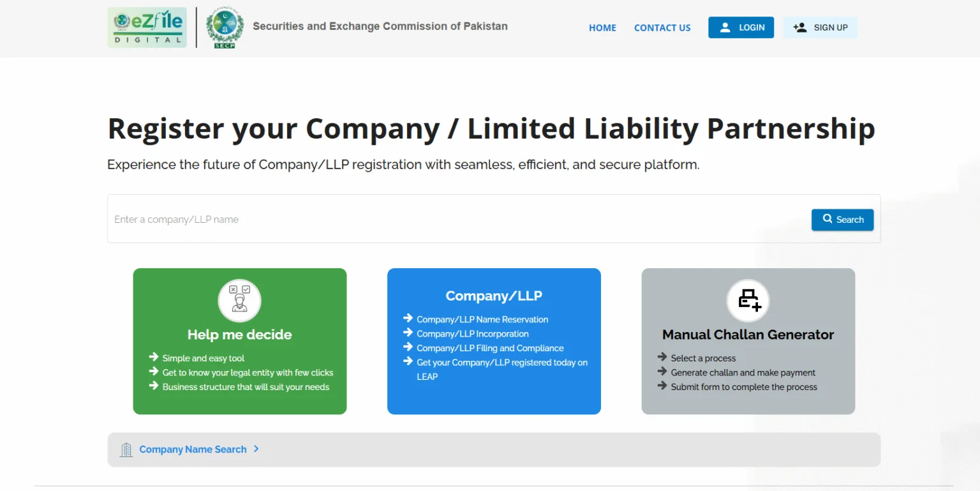Click the user icon in Login button

click(x=725, y=27)
